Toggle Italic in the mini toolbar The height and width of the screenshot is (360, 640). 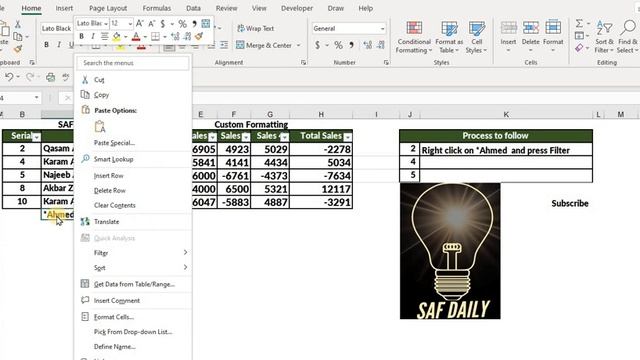pyautogui.click(x=93, y=37)
